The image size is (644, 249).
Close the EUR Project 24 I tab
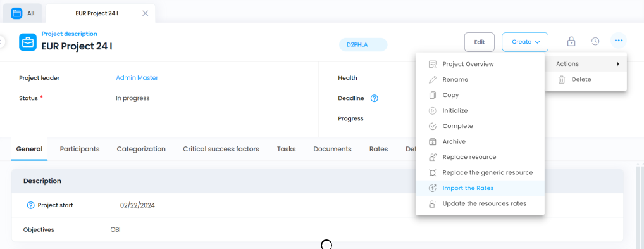145,13
